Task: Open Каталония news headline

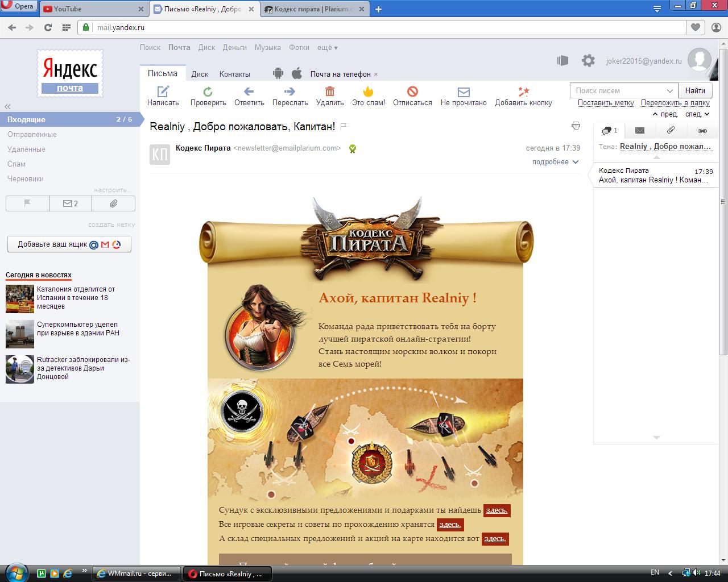Action: point(76,298)
